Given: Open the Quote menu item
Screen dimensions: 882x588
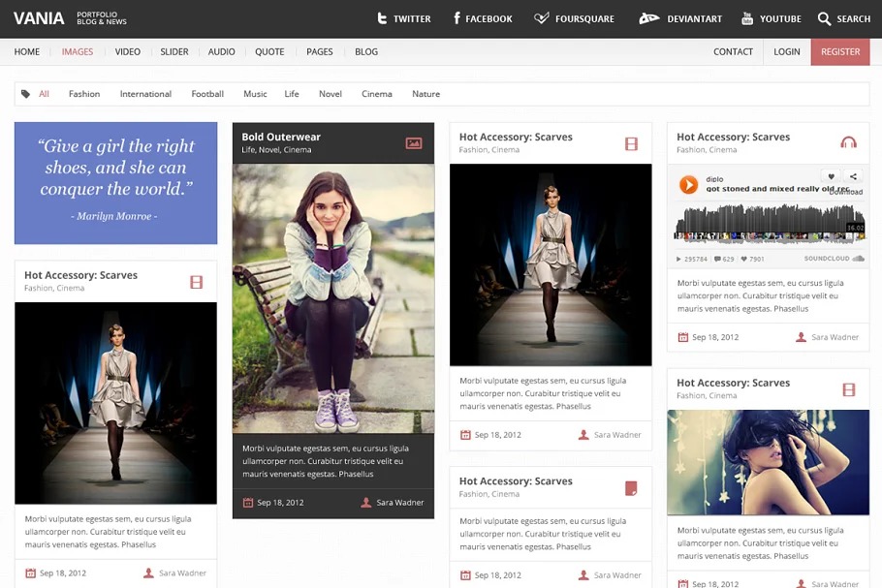Looking at the screenshot, I should (x=269, y=51).
